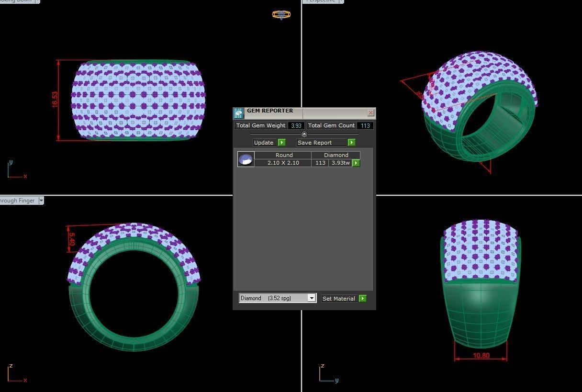Click the green arrow beside Update
This screenshot has height=392, width=582.
point(281,143)
